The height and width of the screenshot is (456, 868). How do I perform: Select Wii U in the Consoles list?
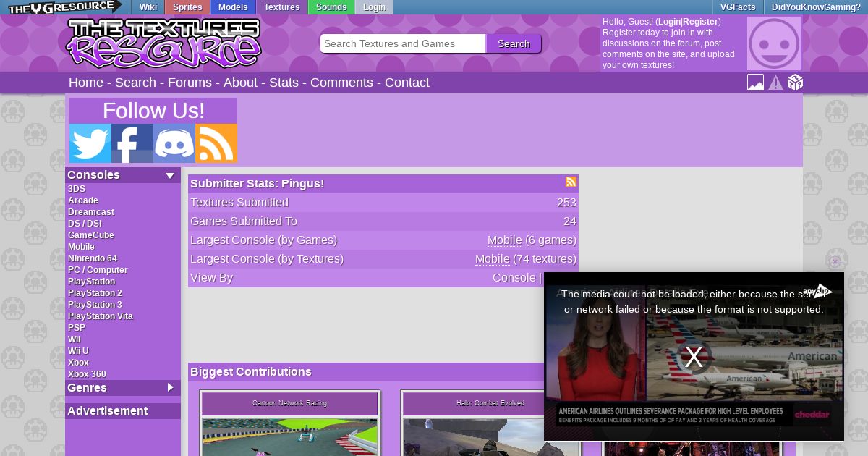click(x=78, y=351)
